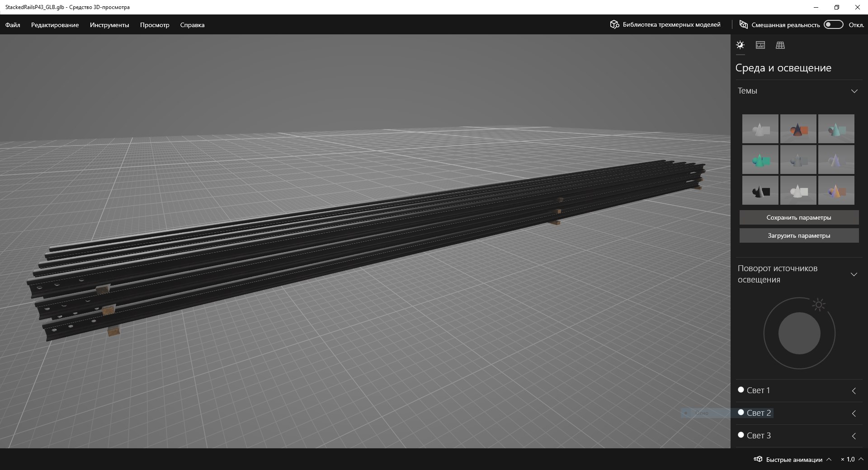
Task: Select the orange cone theme thumbnail
Action: tap(798, 129)
